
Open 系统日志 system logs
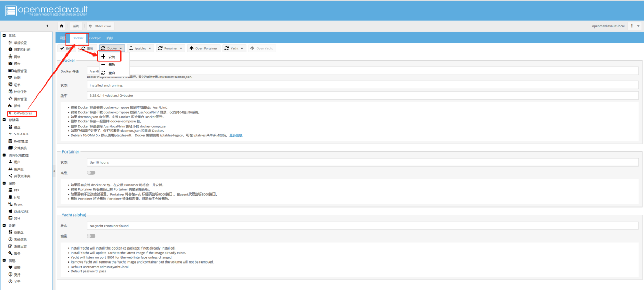point(20,246)
